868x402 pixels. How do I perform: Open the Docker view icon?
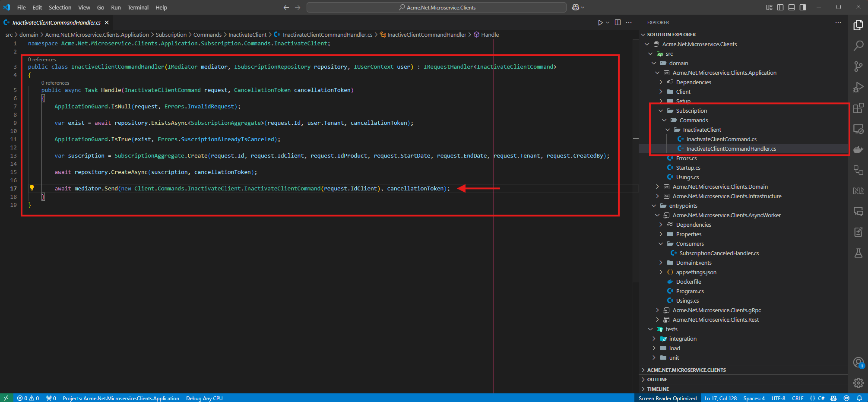tap(858, 149)
